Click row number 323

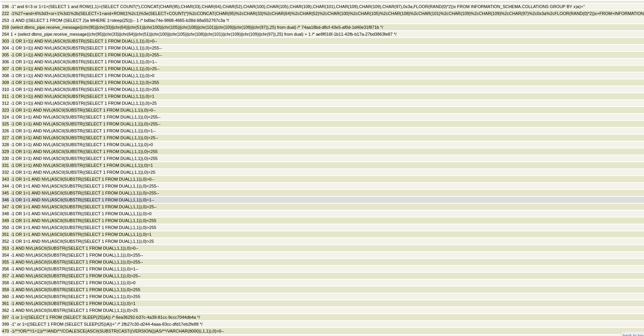pos(5,110)
